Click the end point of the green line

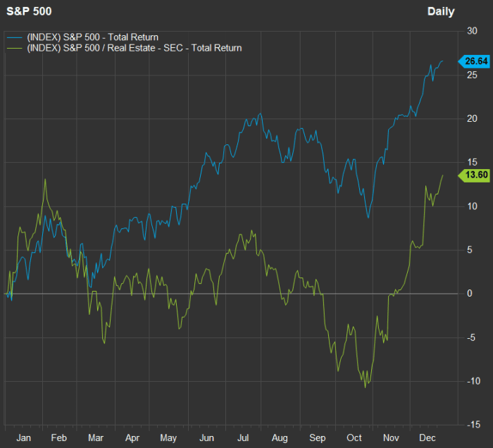(x=443, y=175)
